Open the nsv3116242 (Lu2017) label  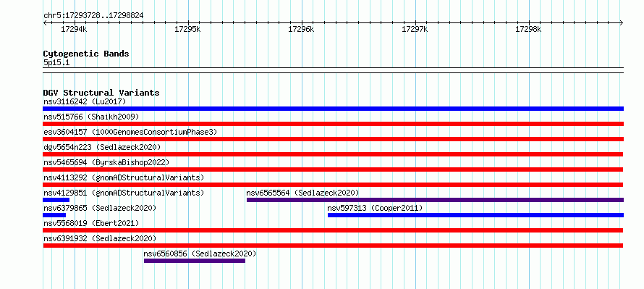point(85,101)
